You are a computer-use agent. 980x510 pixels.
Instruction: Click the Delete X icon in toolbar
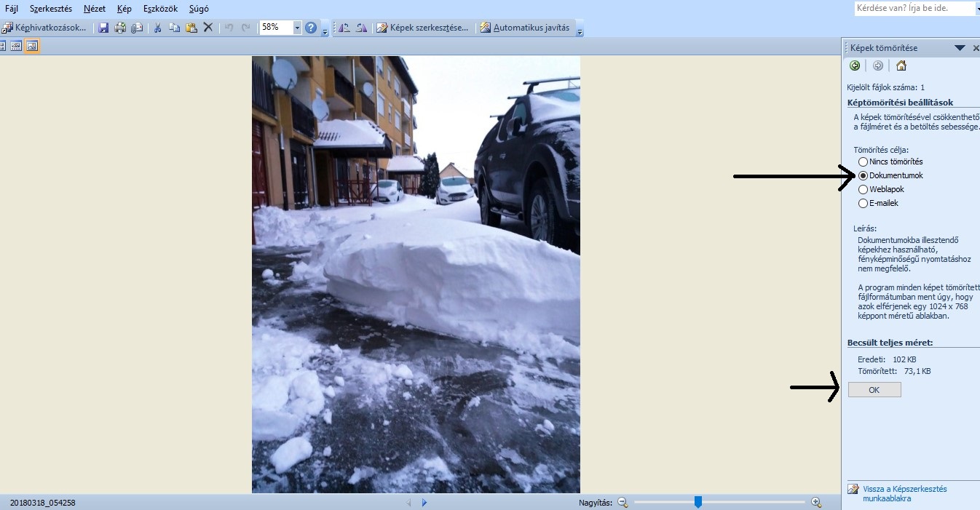208,28
